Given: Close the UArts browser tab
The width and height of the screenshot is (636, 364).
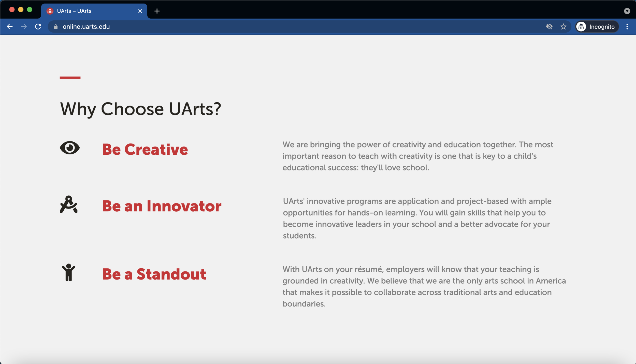Looking at the screenshot, I should point(140,11).
